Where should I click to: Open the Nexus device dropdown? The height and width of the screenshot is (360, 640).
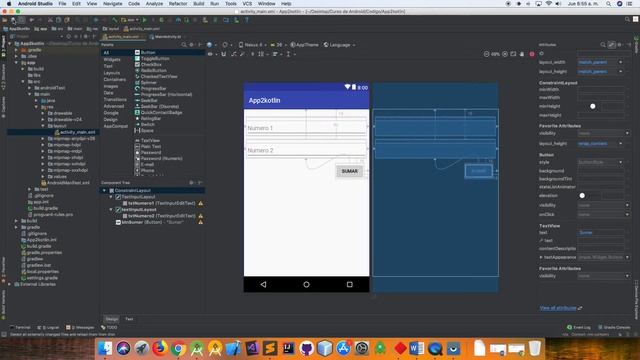pos(252,44)
